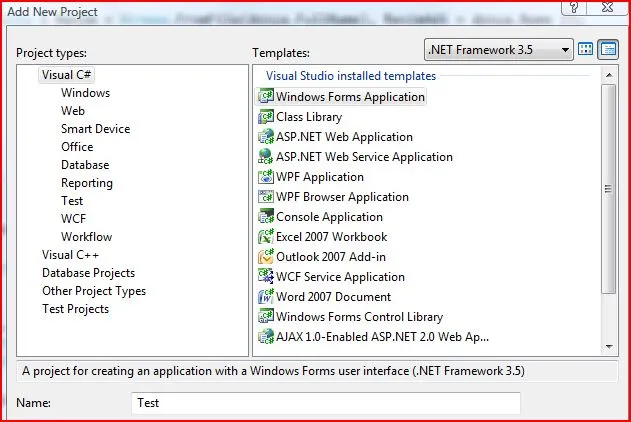The width and height of the screenshot is (631, 422).
Task: Select Reporting project type
Action: [87, 183]
